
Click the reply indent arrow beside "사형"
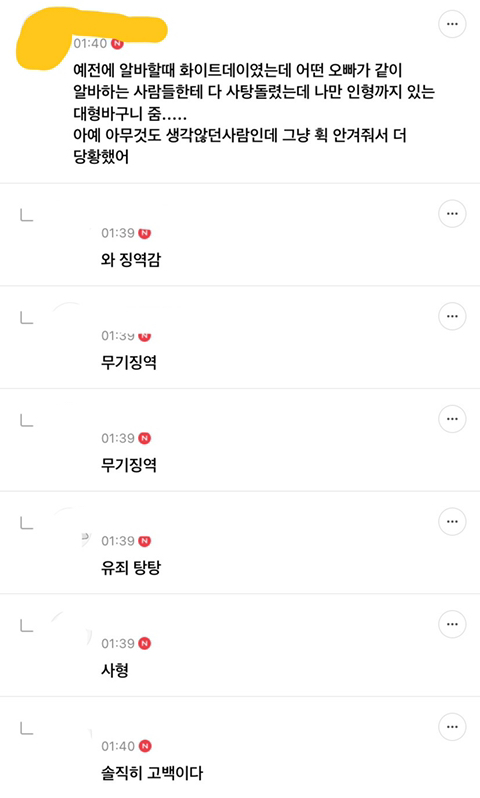[26, 625]
